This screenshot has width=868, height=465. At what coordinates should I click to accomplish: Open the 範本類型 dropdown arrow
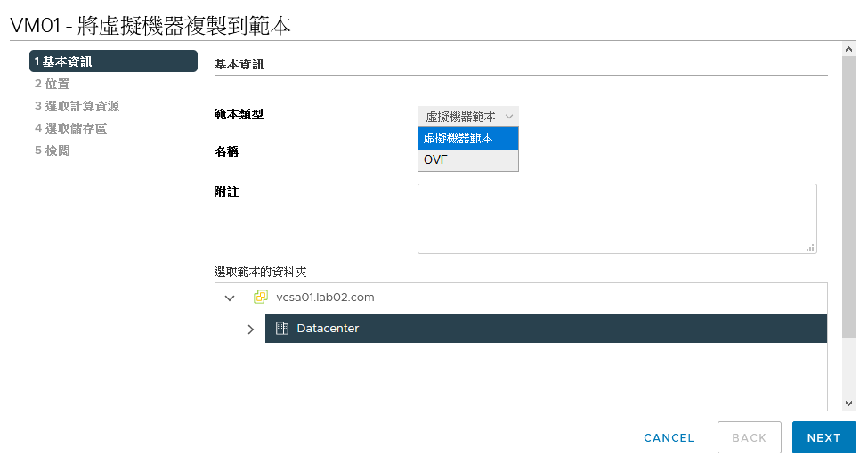pos(509,117)
